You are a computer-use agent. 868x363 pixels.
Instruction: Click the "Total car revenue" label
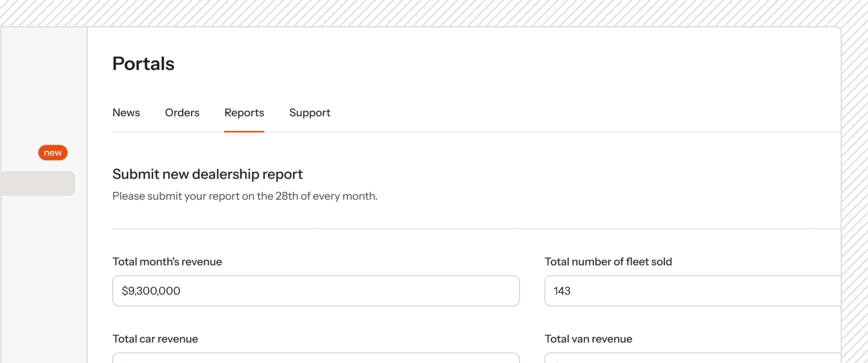point(155,339)
